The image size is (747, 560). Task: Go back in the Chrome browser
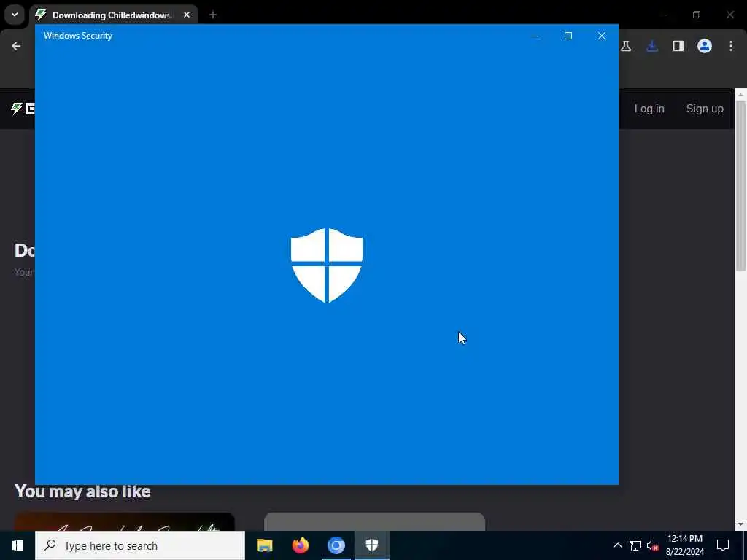pos(16,46)
